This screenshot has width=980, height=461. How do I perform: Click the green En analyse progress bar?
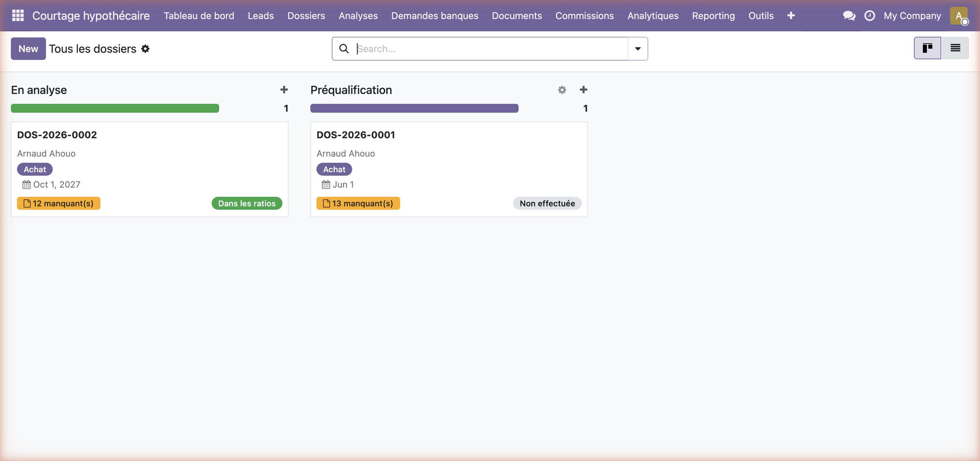[115, 108]
